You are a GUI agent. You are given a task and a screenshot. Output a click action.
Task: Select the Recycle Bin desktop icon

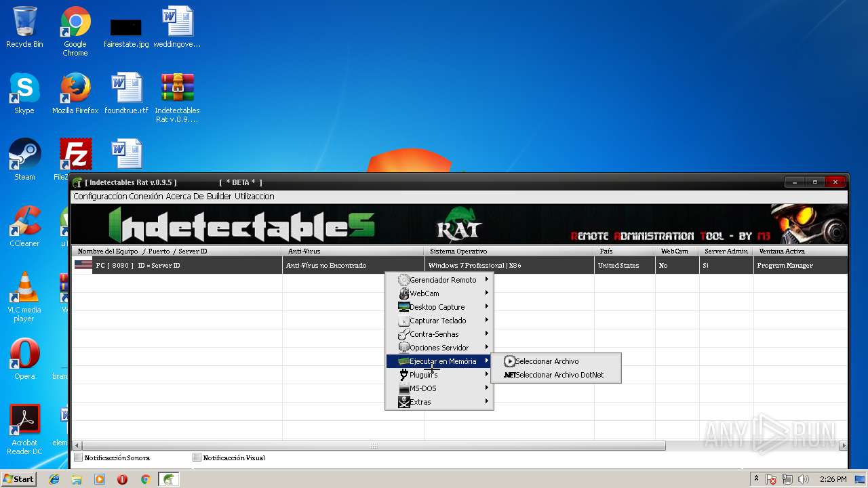[24, 28]
